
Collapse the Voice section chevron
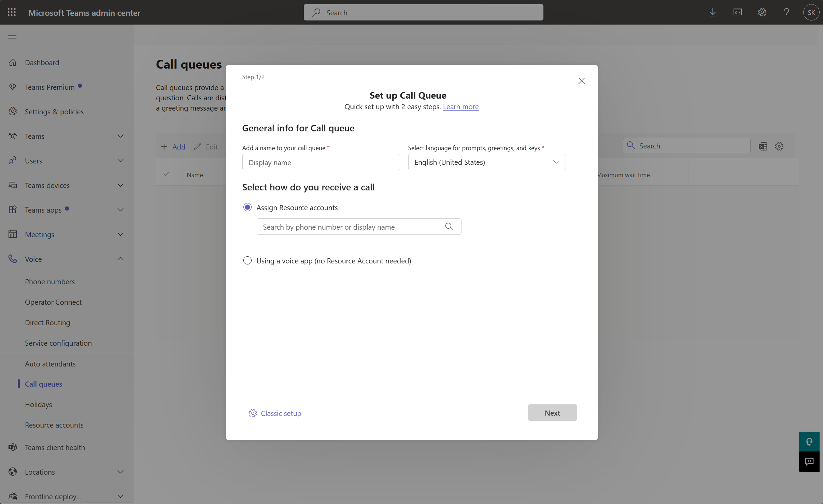120,259
